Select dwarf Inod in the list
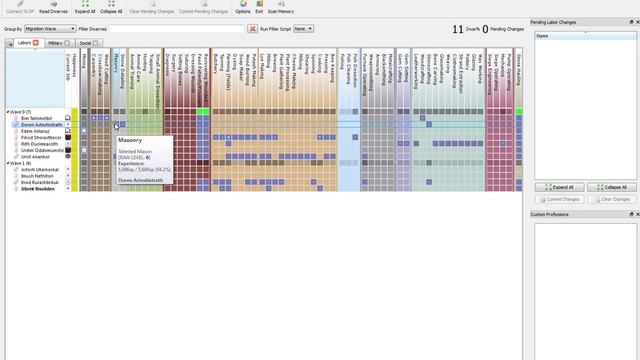 [x=40, y=182]
